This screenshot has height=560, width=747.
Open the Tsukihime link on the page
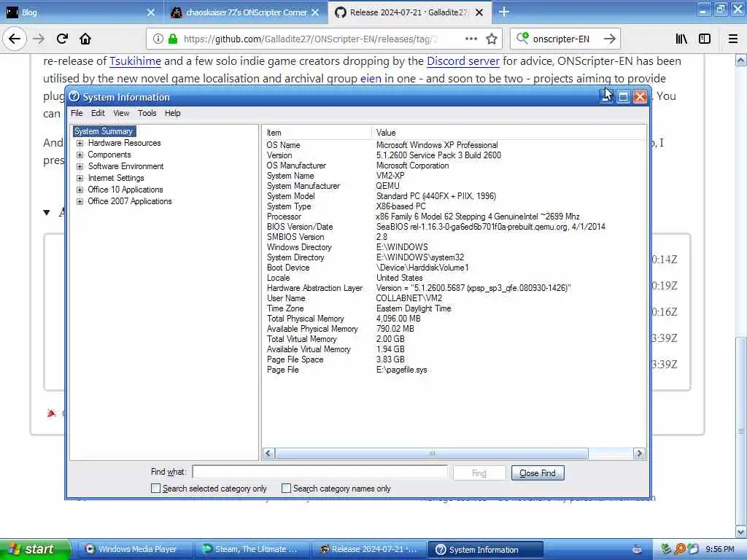(x=135, y=61)
